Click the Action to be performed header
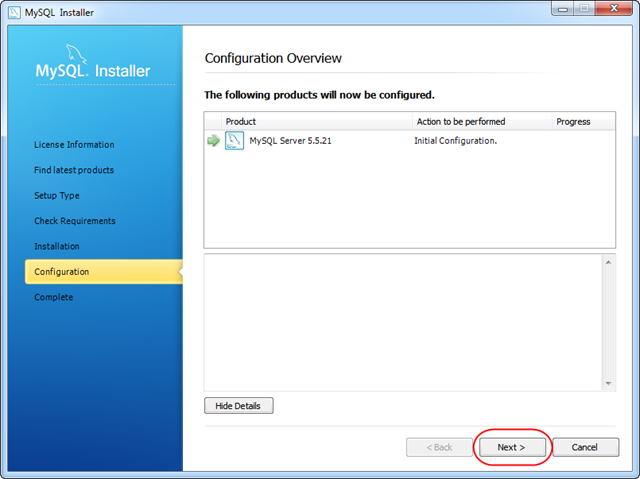The width and height of the screenshot is (640, 479). [482, 122]
